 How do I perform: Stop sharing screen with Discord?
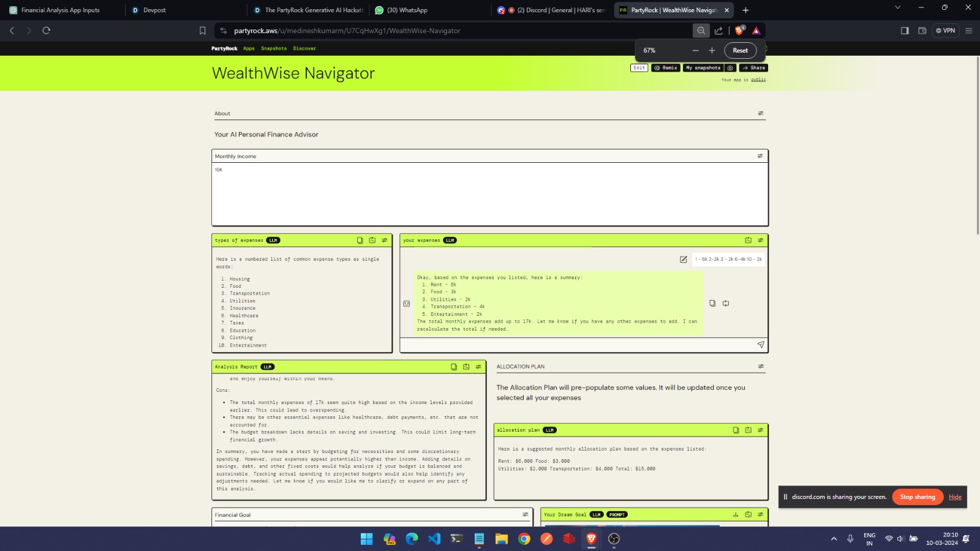tap(918, 497)
